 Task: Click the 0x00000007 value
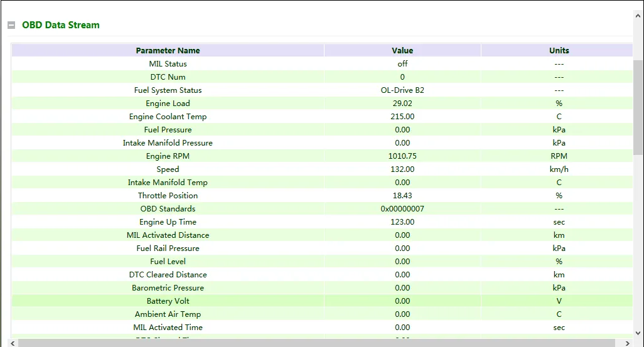click(402, 208)
